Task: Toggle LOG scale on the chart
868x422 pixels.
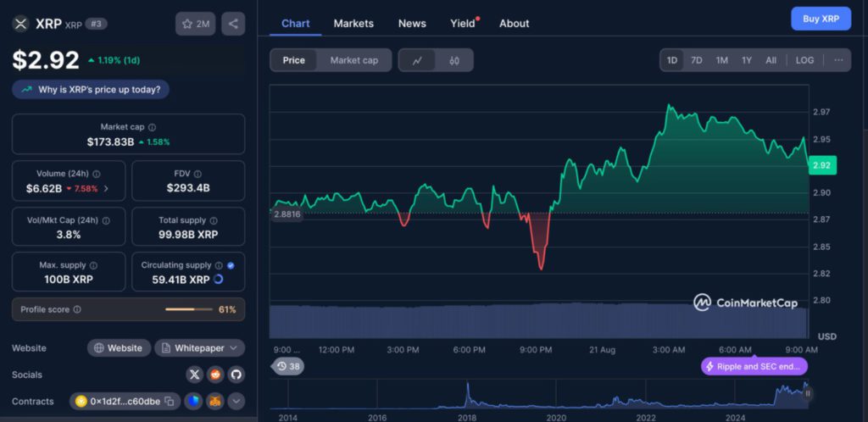Action: click(x=804, y=60)
